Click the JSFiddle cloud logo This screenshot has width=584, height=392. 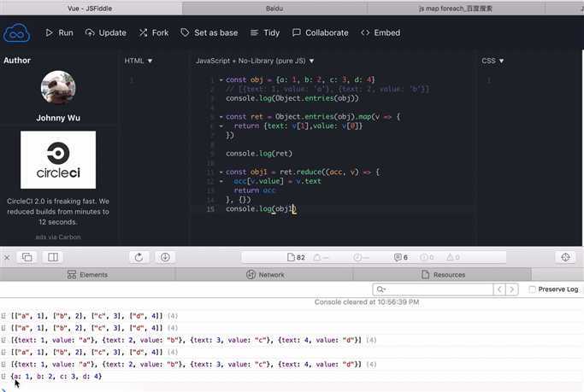pos(15,33)
